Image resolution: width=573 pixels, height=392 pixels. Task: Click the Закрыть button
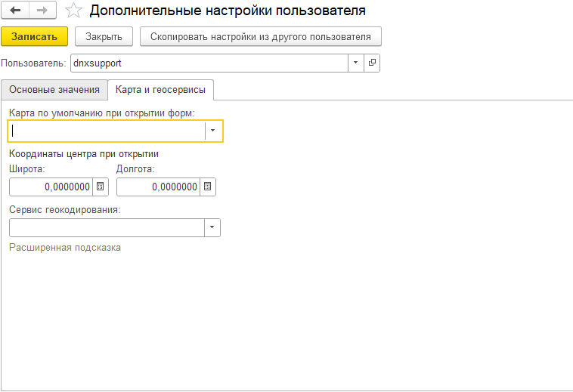pos(104,36)
